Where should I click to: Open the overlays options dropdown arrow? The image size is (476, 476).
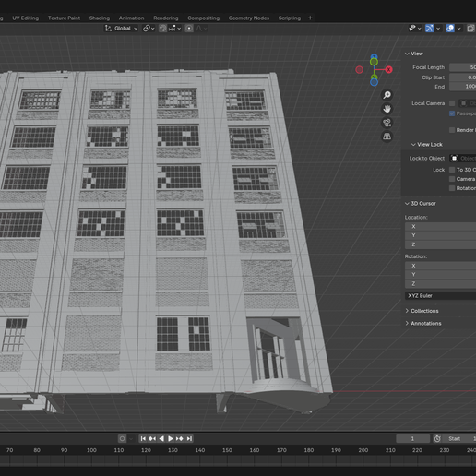[x=458, y=29]
